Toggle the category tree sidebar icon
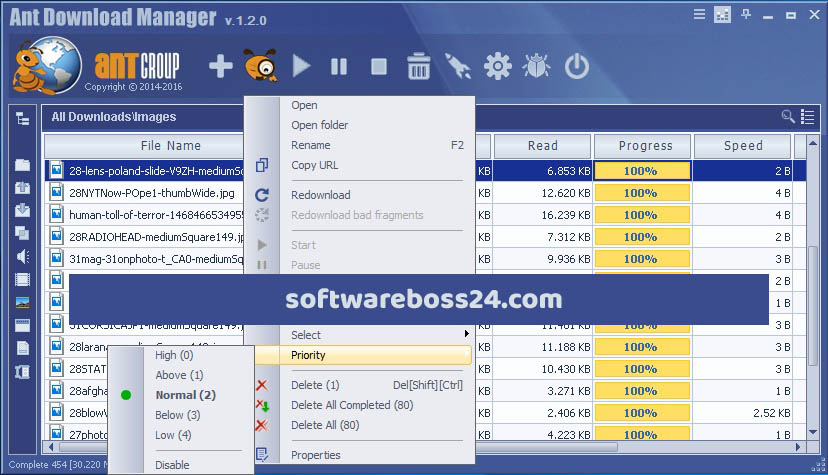Image resolution: width=828 pixels, height=475 pixels. click(22, 118)
